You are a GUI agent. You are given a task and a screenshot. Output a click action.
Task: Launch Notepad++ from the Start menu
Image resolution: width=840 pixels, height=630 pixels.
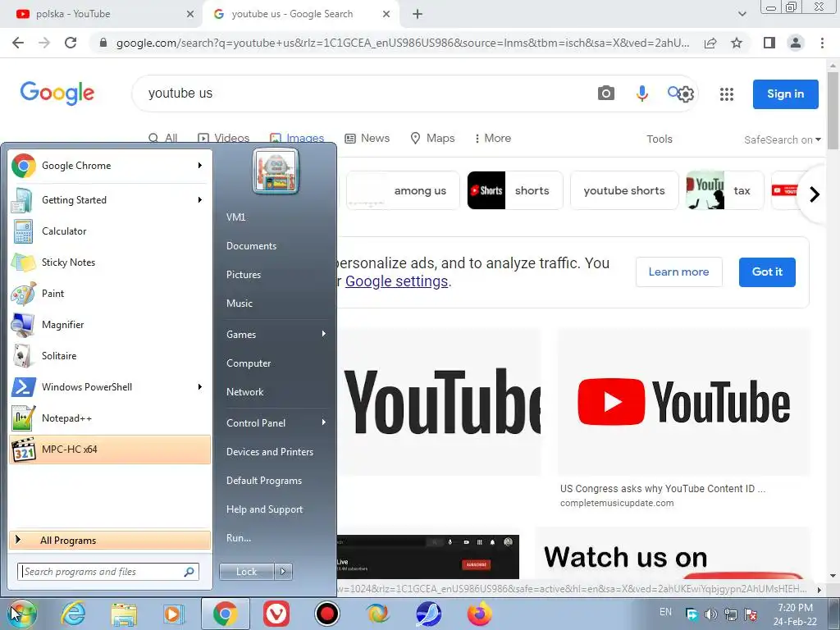[x=110, y=418]
